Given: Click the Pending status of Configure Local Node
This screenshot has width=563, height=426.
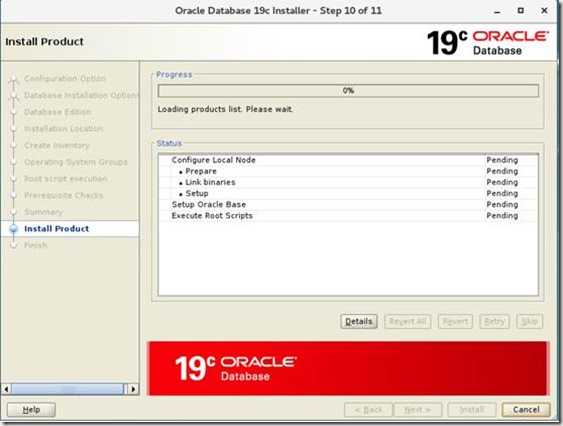Looking at the screenshot, I should 502,160.
